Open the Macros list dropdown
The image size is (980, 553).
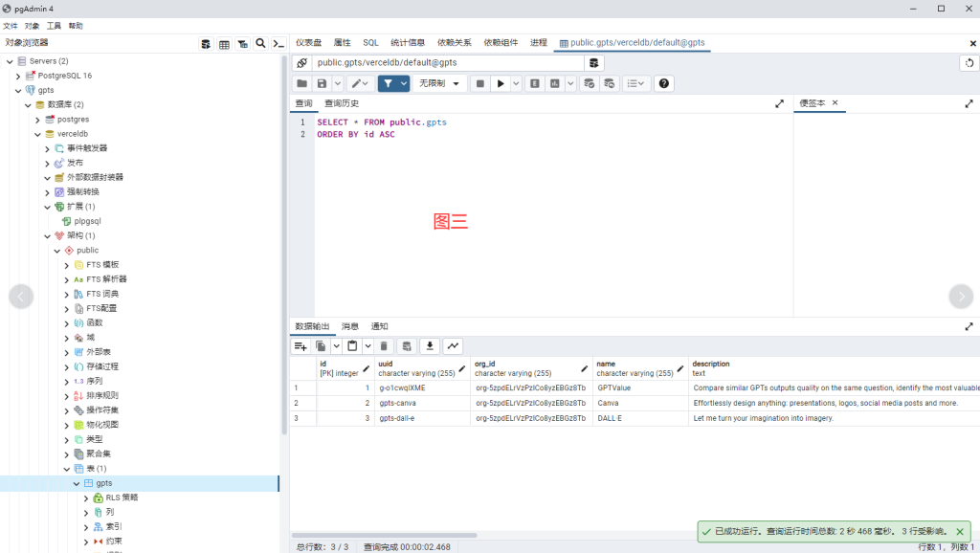pyautogui.click(x=635, y=83)
